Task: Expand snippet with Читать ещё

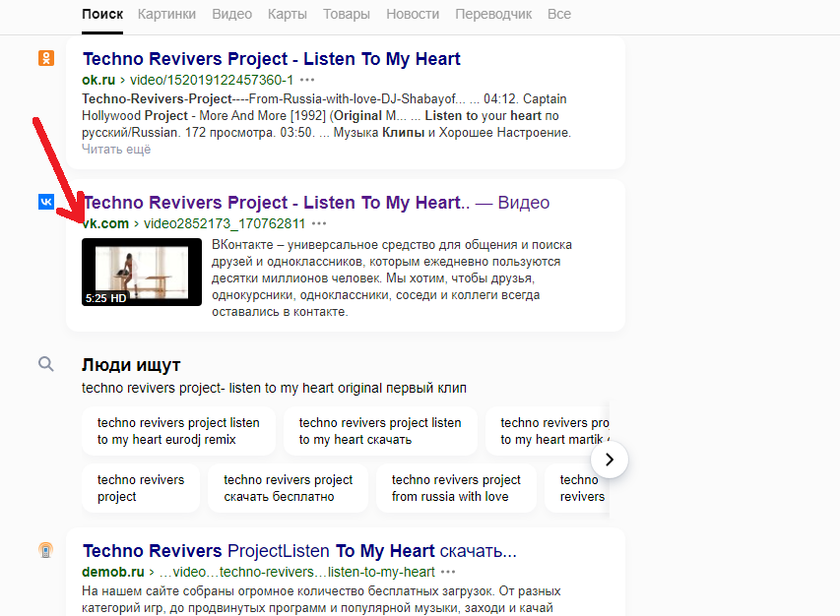Action: point(116,149)
